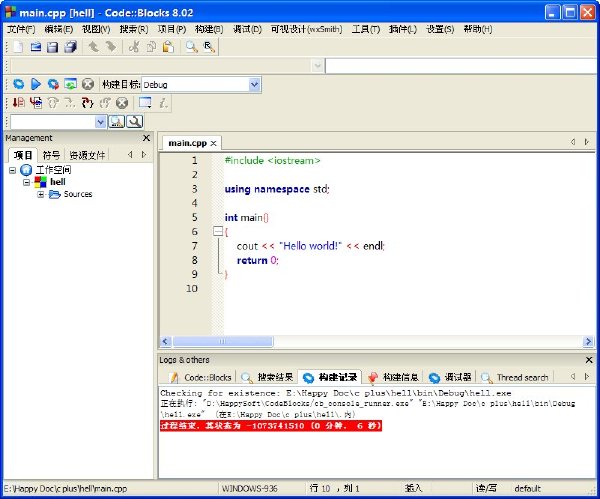
Task: Open Replace with the R magnifier icon
Action: (x=209, y=47)
